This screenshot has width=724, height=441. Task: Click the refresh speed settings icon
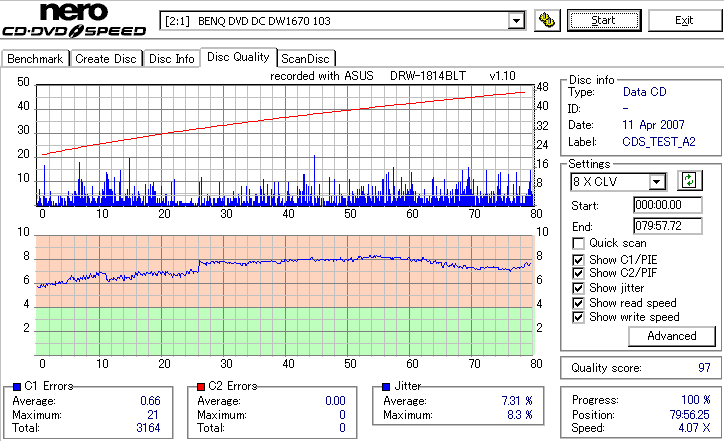click(689, 181)
